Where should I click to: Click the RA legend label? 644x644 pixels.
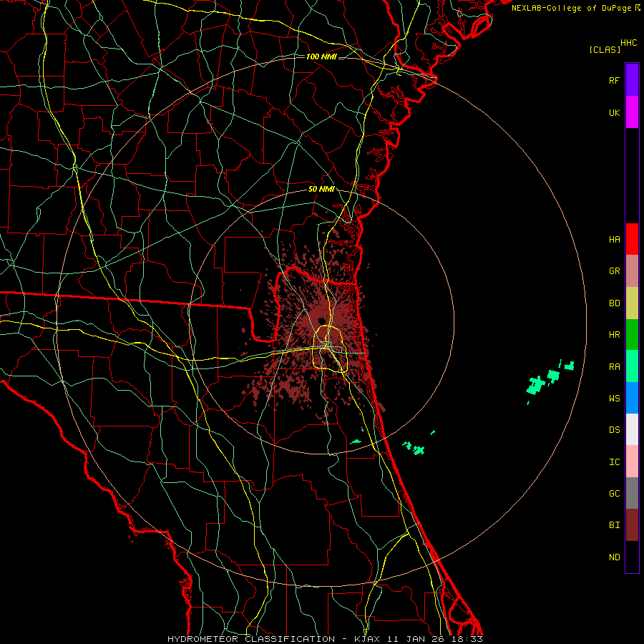tap(614, 367)
